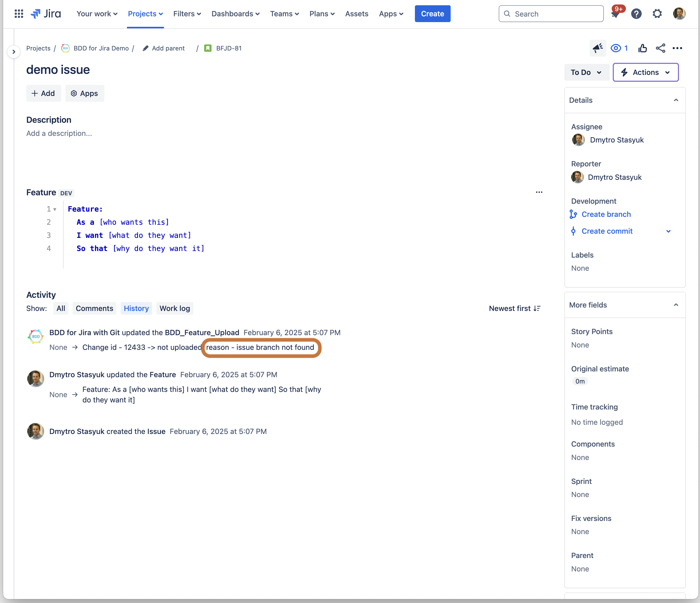Open the Apps dropdown in top navigation
This screenshot has width=700, height=603.
[x=391, y=14]
